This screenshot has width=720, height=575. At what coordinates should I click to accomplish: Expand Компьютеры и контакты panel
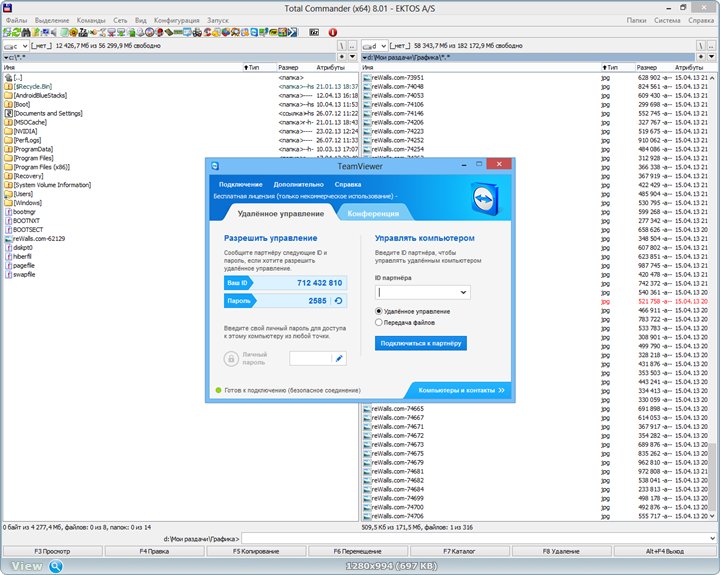461,390
